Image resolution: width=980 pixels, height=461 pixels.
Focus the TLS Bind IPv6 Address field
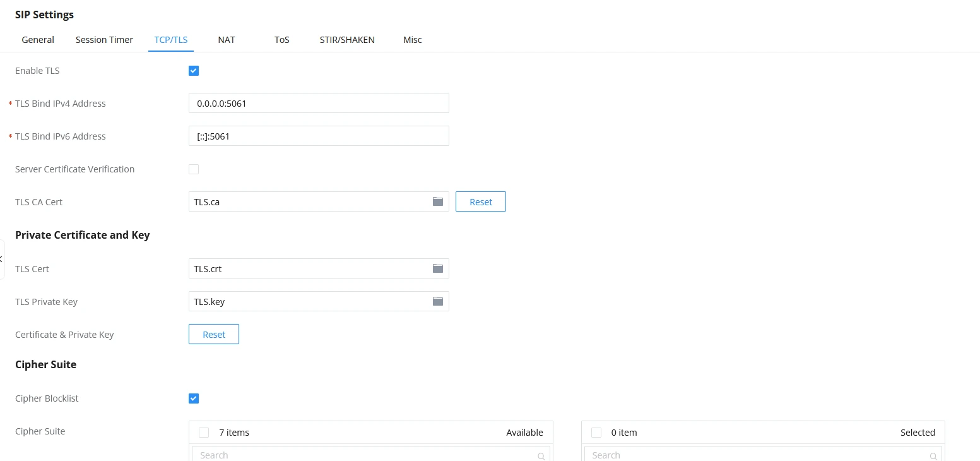tap(319, 136)
